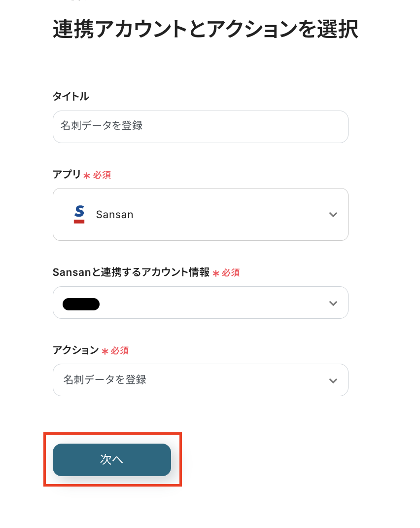Click 名刺データを登録 in the アクション field
Image resolution: width=420 pixels, height=528 pixels.
(x=105, y=380)
